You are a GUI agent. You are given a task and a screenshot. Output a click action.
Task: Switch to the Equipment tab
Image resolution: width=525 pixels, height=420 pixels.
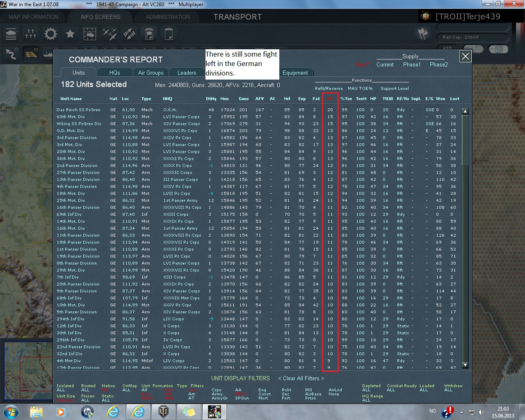click(295, 73)
